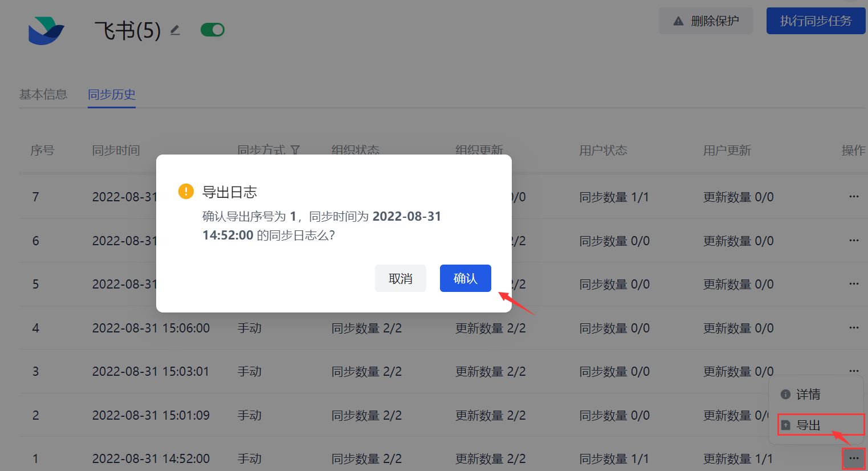Click the filter icon next to 同步方式
The width and height of the screenshot is (868, 471).
(x=295, y=151)
